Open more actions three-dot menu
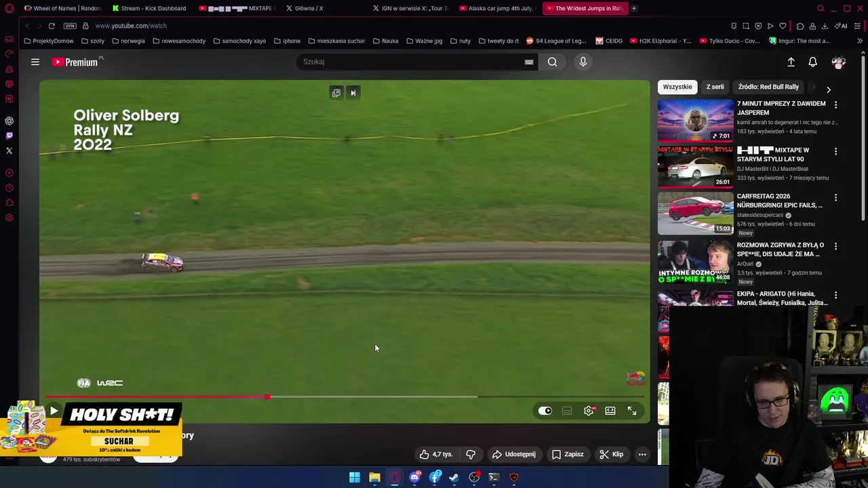 (x=642, y=454)
